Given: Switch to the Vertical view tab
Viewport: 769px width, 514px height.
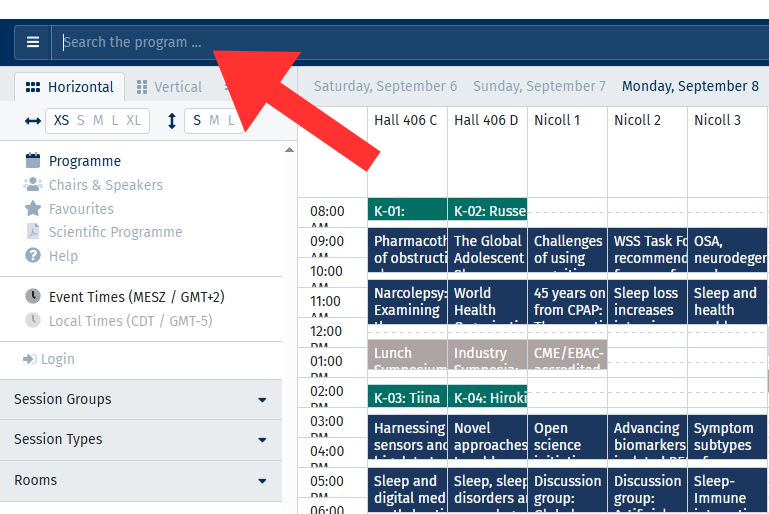Looking at the screenshot, I should click(x=169, y=87).
